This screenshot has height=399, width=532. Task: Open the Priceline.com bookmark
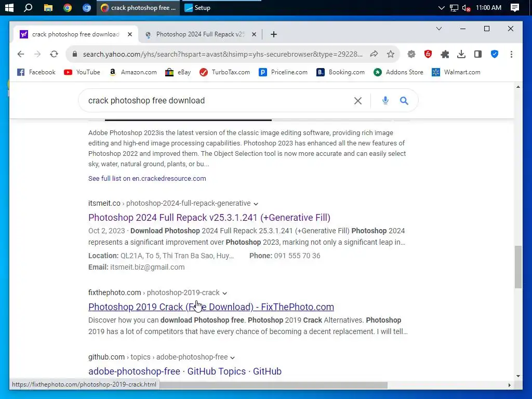(283, 72)
